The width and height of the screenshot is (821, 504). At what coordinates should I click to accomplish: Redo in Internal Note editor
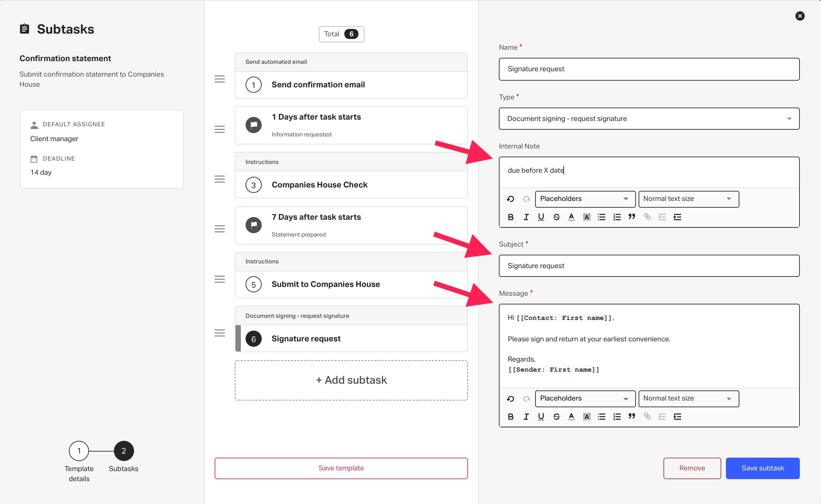click(526, 199)
